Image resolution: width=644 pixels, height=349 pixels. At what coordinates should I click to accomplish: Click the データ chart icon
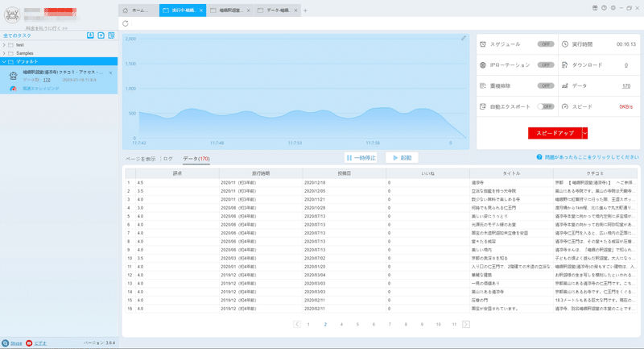[565, 86]
